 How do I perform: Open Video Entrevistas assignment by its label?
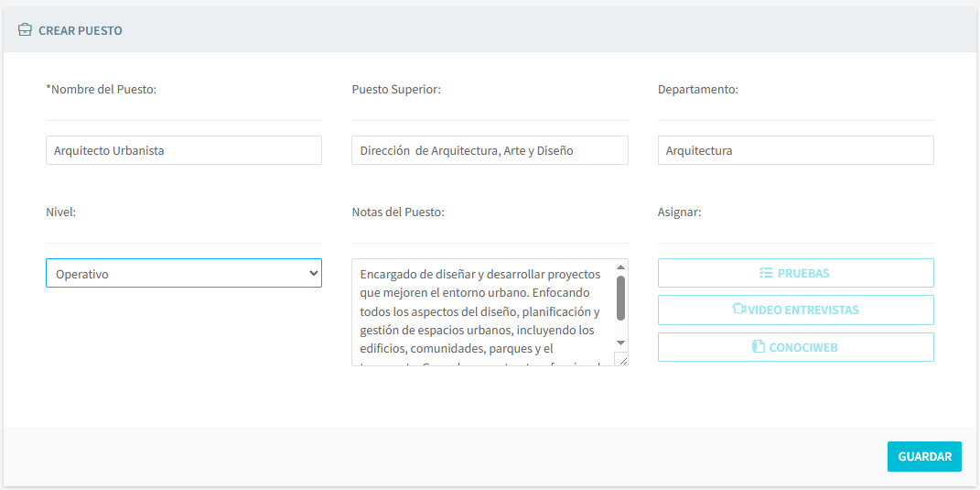tap(803, 310)
